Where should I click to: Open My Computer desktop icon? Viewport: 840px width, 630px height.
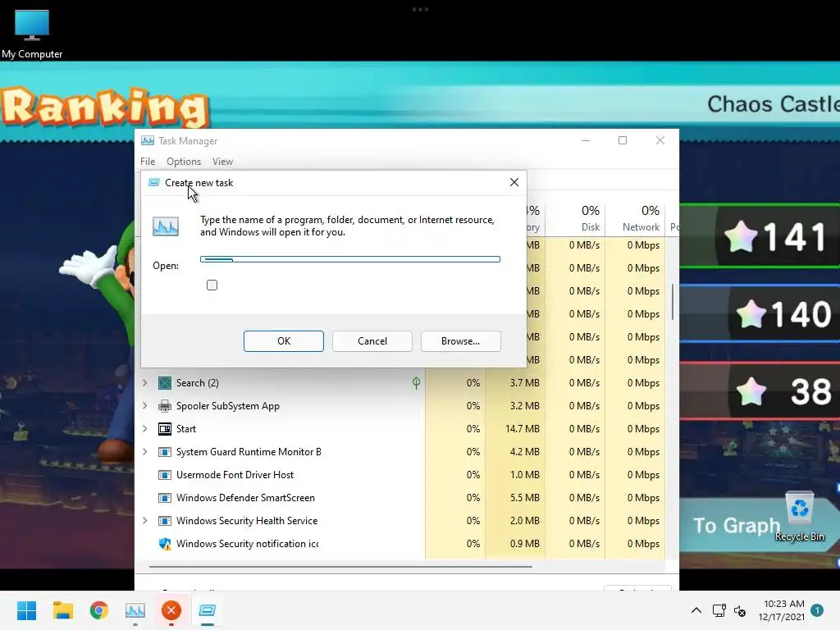32,33
